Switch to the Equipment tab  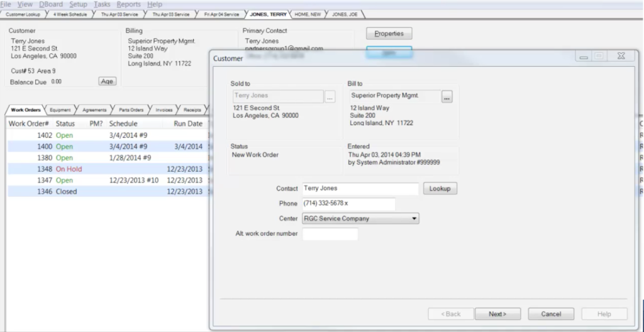[x=60, y=110]
